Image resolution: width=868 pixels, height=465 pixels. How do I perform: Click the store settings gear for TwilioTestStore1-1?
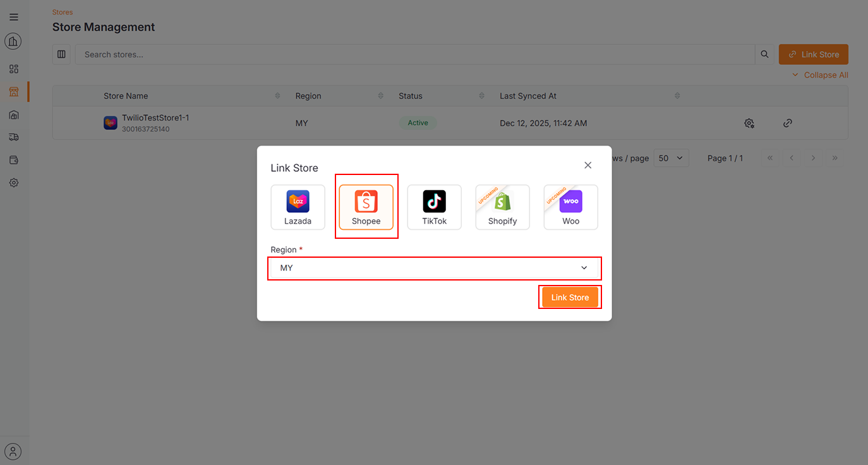tap(749, 123)
